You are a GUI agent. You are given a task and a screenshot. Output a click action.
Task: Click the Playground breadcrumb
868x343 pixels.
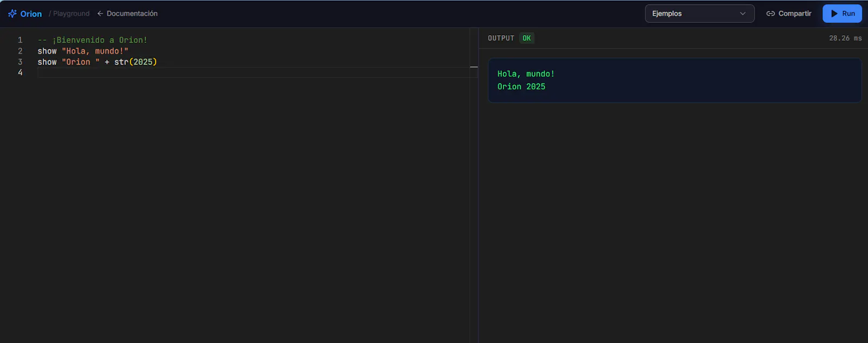click(71, 14)
